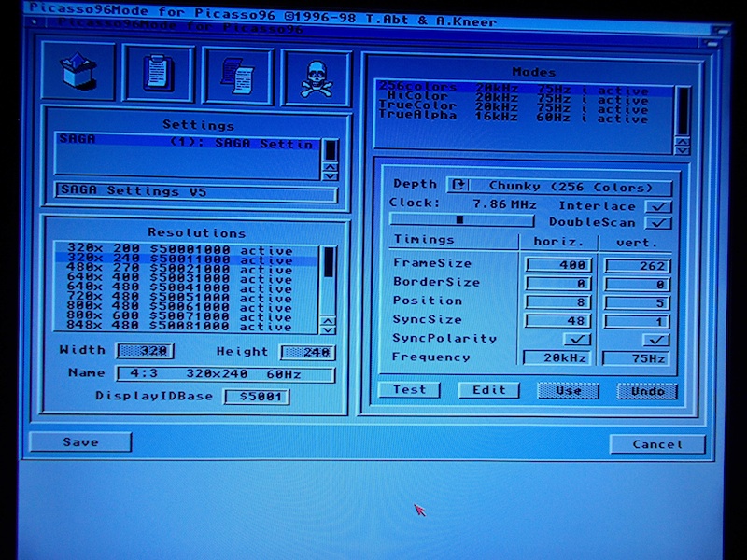
Task: Click the Height field
Action: (x=308, y=353)
